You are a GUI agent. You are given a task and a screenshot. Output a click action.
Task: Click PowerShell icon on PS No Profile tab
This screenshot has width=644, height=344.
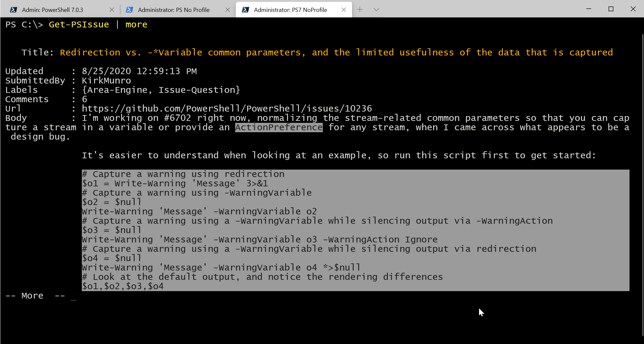[129, 10]
